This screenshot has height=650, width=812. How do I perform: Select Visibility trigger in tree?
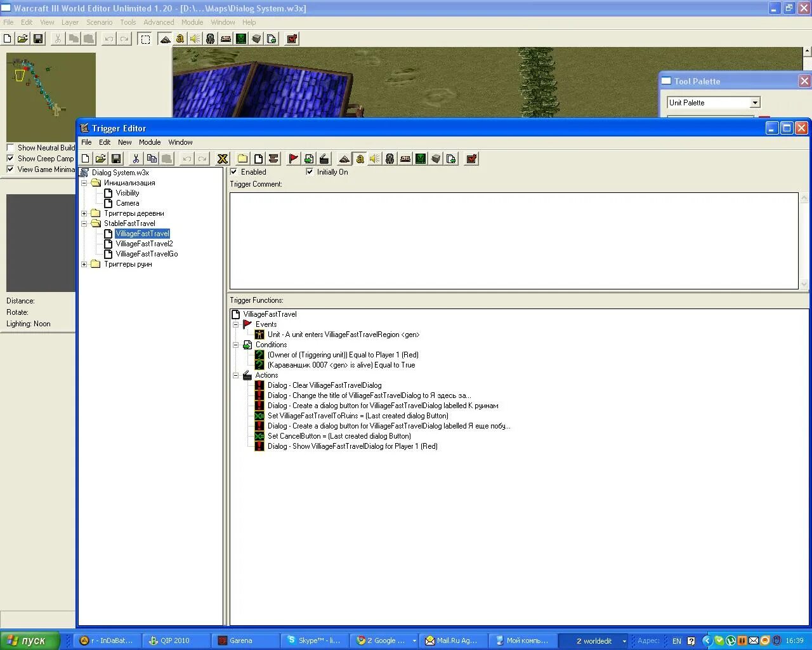(x=127, y=193)
